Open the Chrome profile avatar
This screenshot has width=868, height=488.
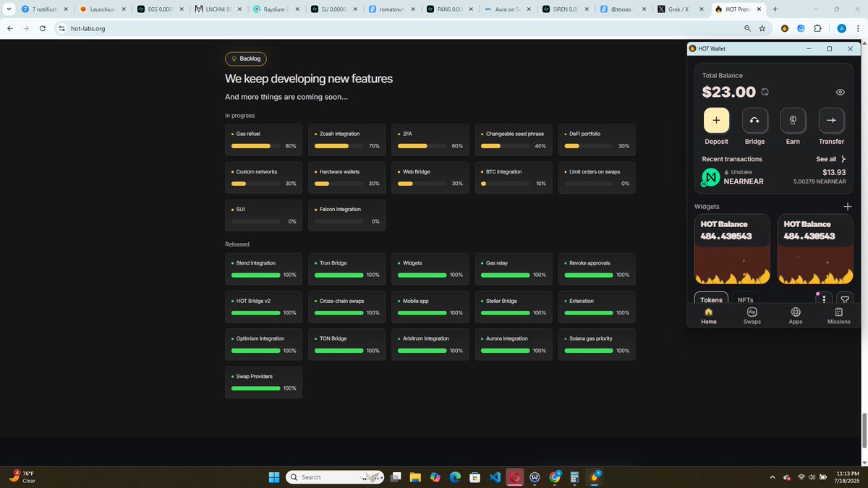pyautogui.click(x=841, y=28)
